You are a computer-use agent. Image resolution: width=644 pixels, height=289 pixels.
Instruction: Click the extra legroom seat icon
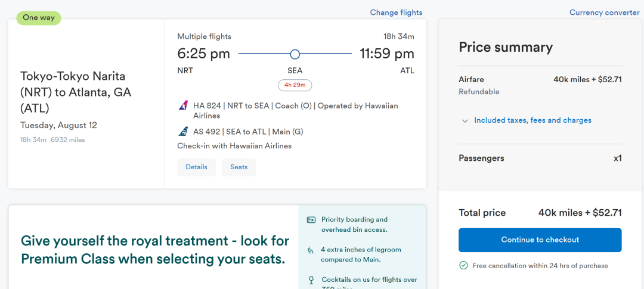click(311, 250)
